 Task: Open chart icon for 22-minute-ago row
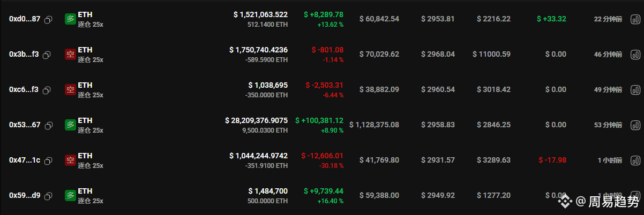[x=635, y=19]
